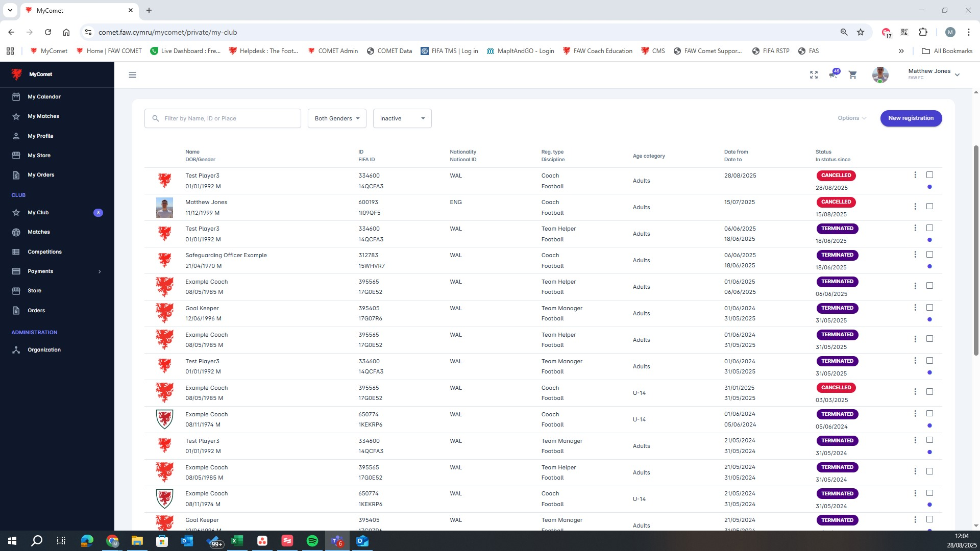Open Microsoft Teams from taskbar
This screenshot has width=980, height=551.
(337, 541)
